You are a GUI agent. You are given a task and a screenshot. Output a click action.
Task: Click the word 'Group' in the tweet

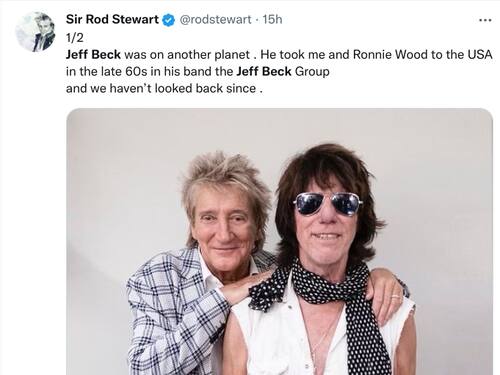click(312, 72)
